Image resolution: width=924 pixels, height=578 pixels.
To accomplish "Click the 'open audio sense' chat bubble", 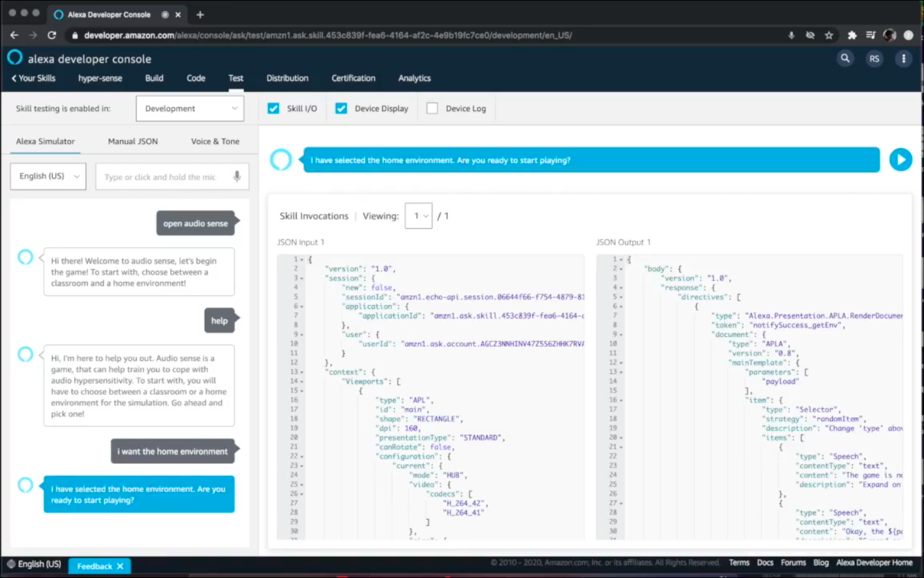I will pos(198,223).
